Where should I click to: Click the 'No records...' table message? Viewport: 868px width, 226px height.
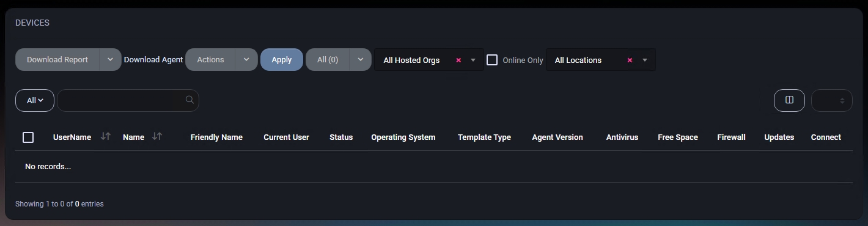pyautogui.click(x=48, y=166)
